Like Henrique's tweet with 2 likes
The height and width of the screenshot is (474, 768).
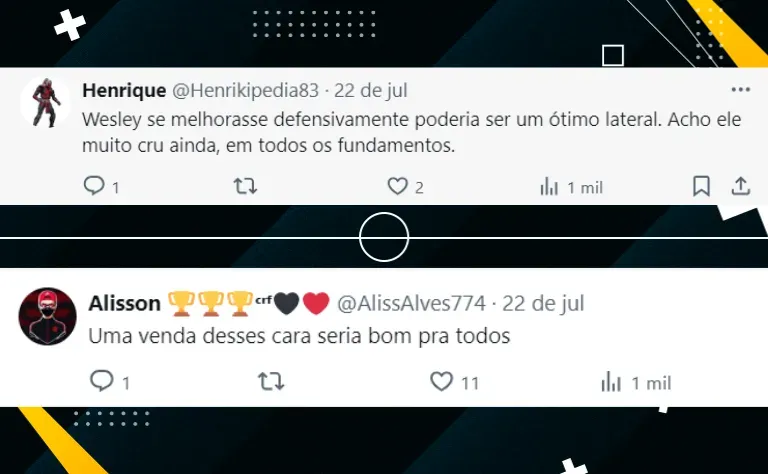397,186
